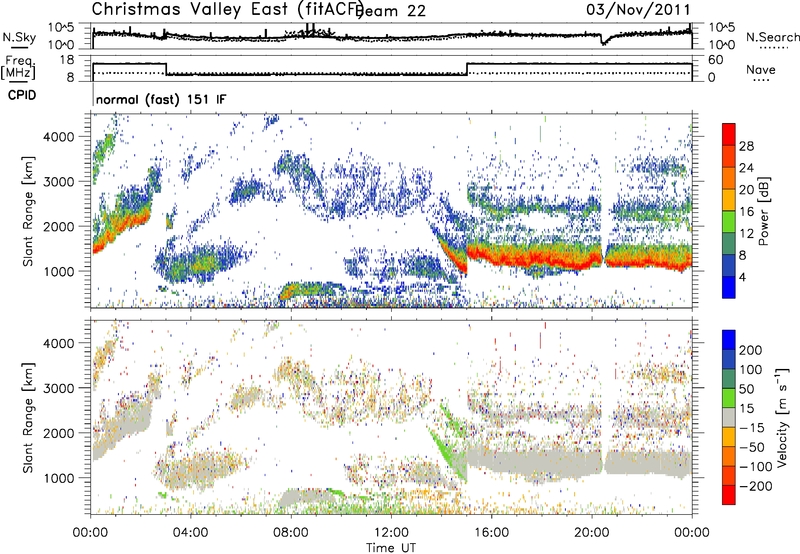Click the '4000' tick of the power panel
The image size is (800, 554).
pyautogui.click(x=58, y=137)
